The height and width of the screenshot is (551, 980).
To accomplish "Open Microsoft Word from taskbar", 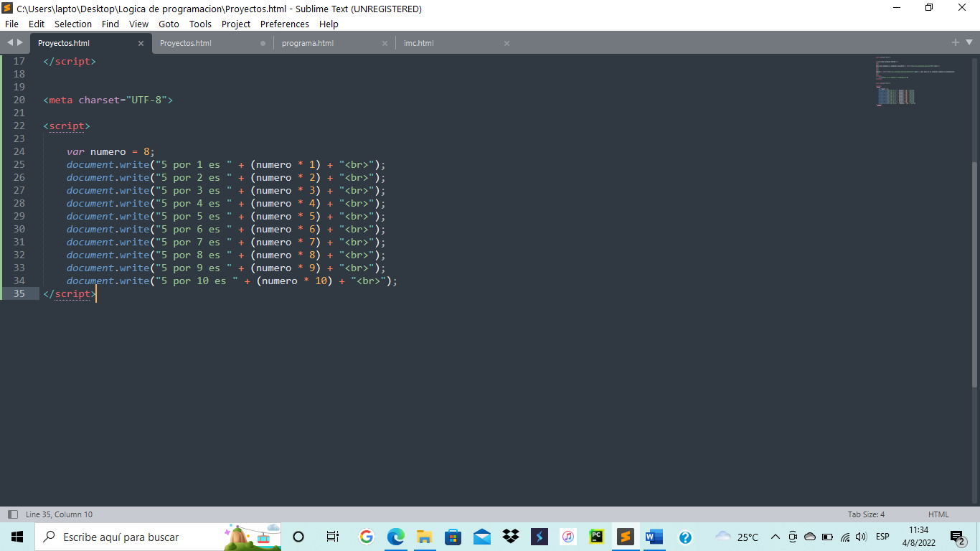I will tap(654, 537).
